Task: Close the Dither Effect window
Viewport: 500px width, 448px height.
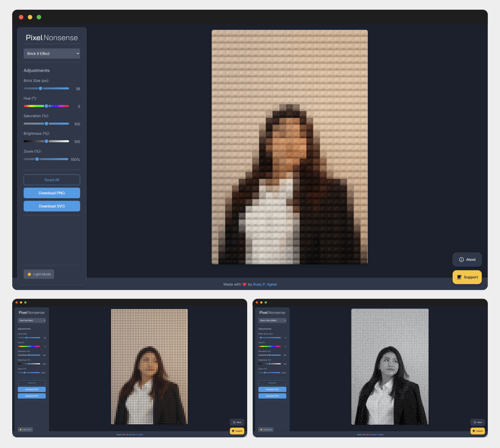Action: 257,302
